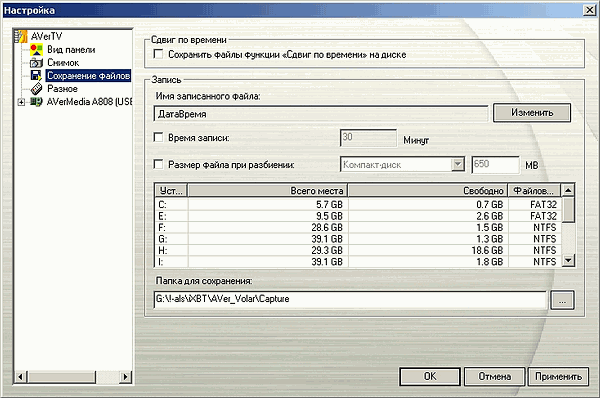Click the Изменить button

tap(532, 113)
